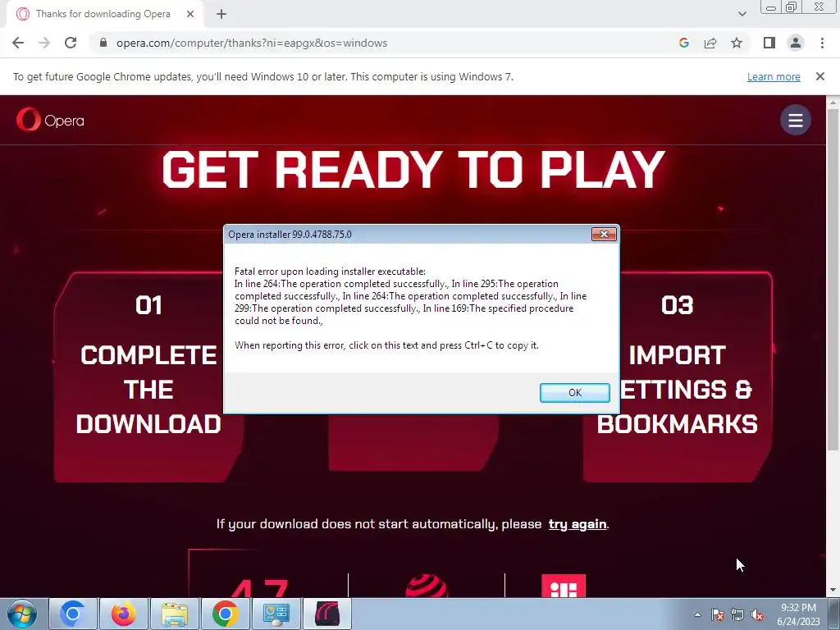Image resolution: width=840 pixels, height=630 pixels.
Task: View site information via the lock icon
Action: [x=103, y=43]
